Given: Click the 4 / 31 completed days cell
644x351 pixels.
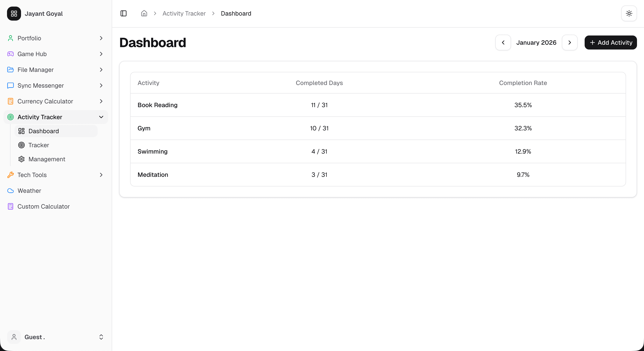Looking at the screenshot, I should 319,151.
